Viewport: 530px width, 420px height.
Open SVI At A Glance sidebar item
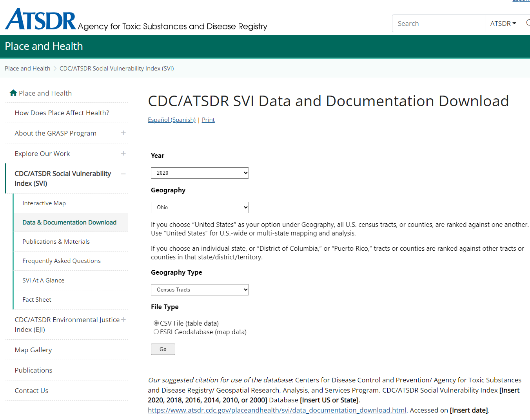point(44,280)
